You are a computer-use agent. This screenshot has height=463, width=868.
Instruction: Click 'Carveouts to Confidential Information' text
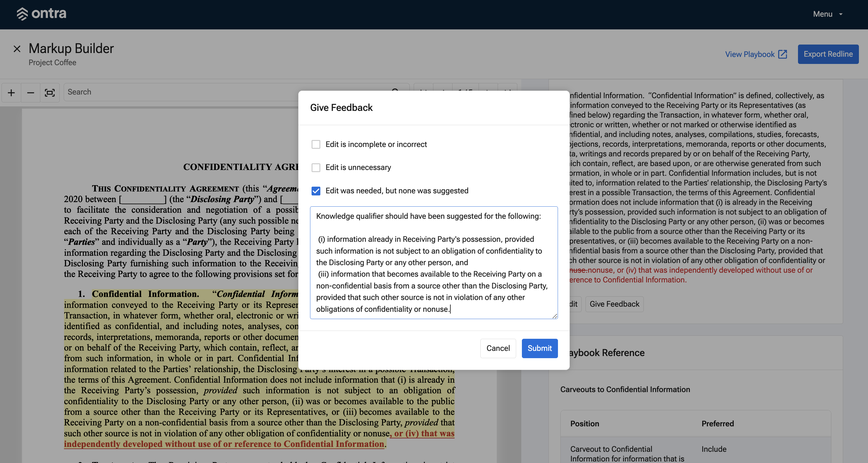tap(625, 389)
